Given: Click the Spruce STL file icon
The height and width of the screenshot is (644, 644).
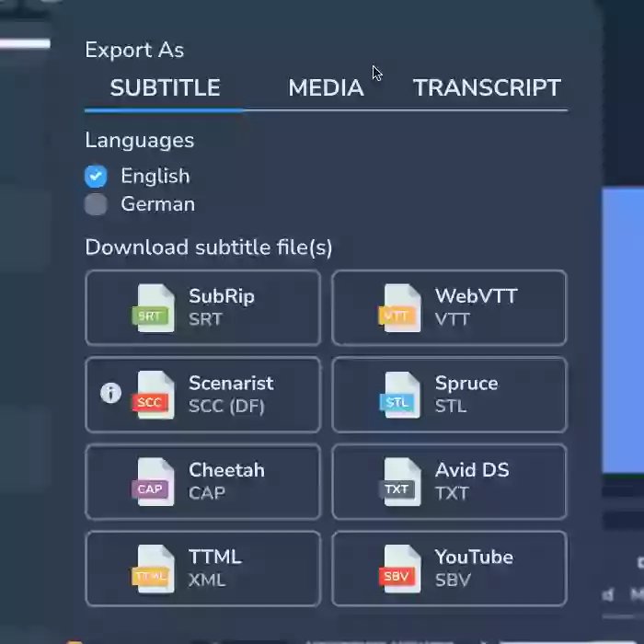Looking at the screenshot, I should (399, 395).
